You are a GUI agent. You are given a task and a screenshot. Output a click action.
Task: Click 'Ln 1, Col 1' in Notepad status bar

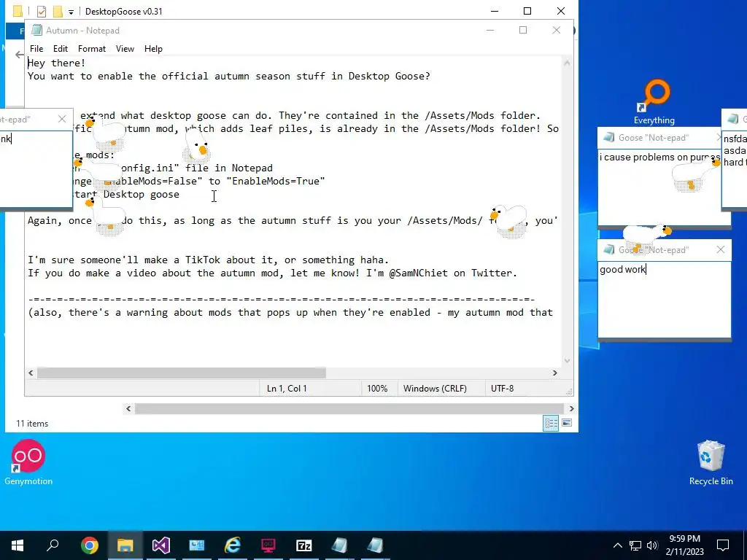287,389
